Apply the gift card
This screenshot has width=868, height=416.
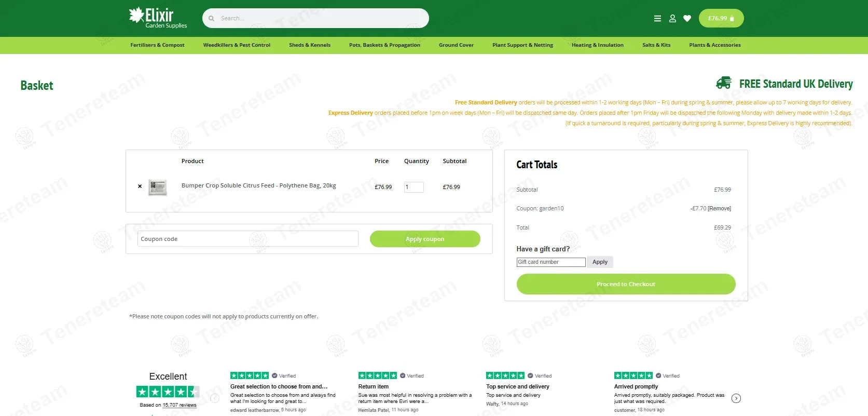coord(600,262)
